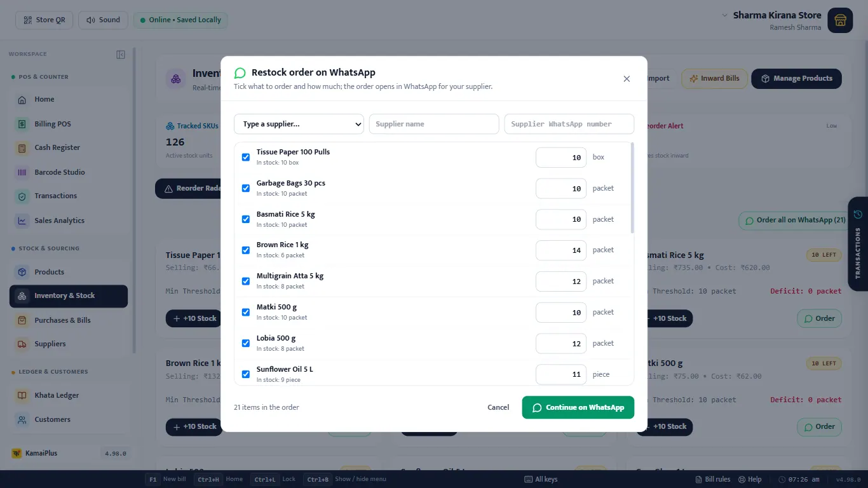Uncheck the Lobia 500 g checkbox
Screen dimensions: 868x488
pos(246,343)
